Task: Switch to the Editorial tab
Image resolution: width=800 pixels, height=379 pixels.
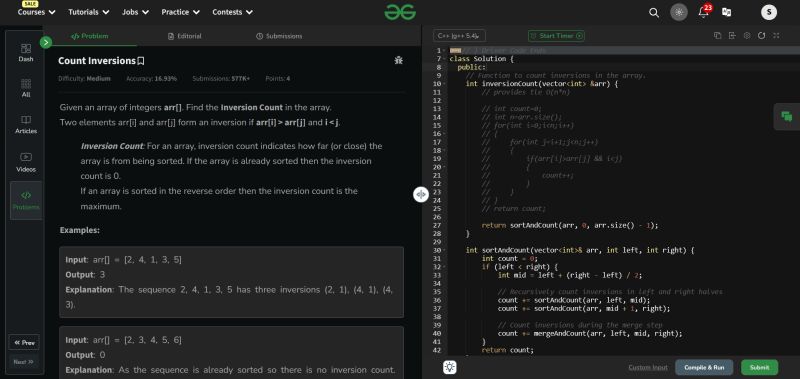Action: tap(185, 36)
